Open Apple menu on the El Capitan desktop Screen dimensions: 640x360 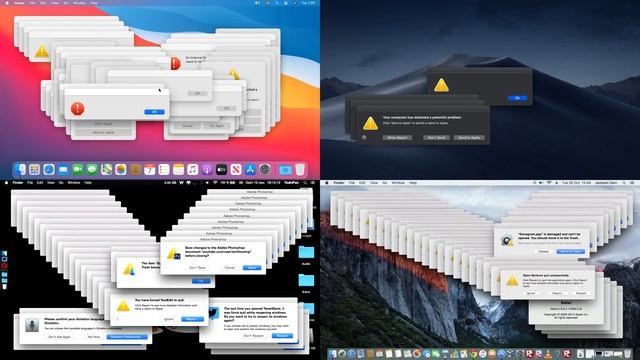tap(327, 183)
